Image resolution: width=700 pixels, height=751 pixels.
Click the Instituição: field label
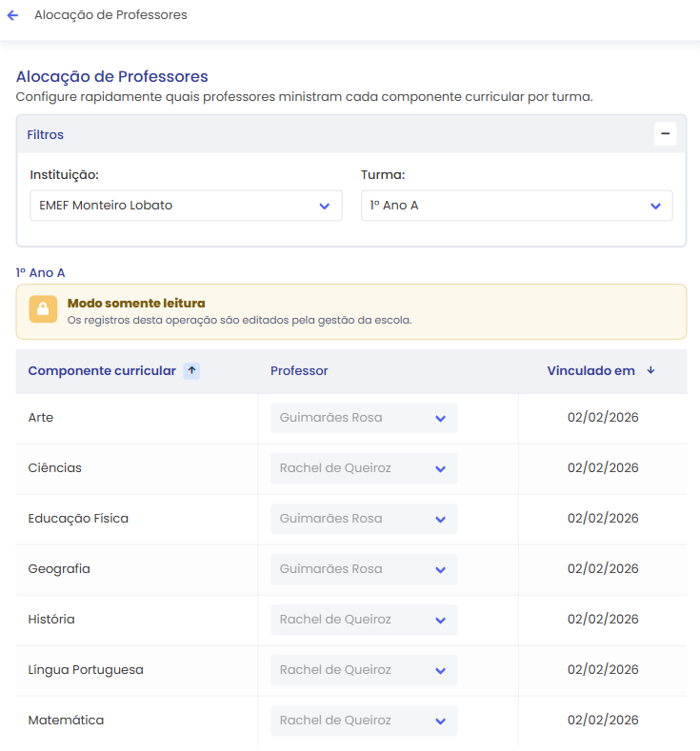tap(64, 175)
